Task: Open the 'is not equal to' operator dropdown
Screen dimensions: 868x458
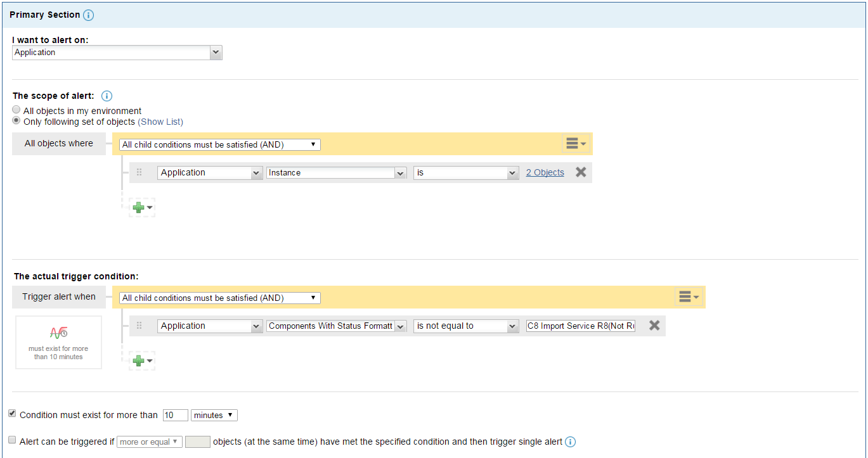Action: click(x=467, y=326)
